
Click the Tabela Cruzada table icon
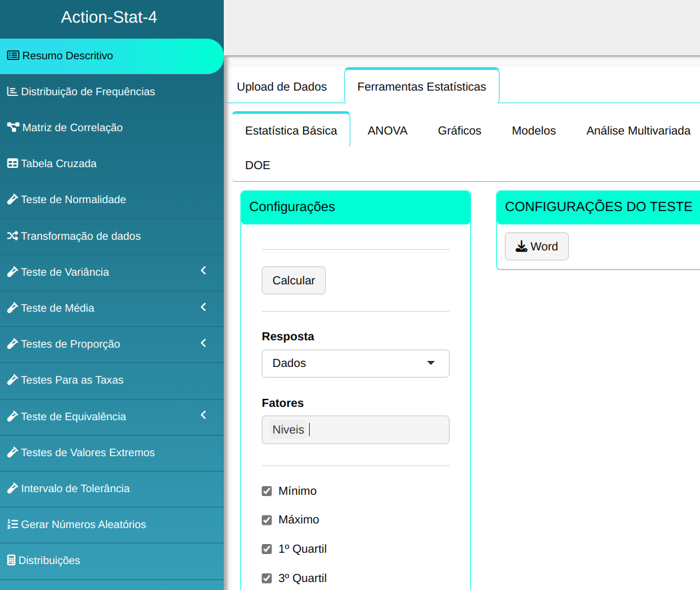click(12, 164)
